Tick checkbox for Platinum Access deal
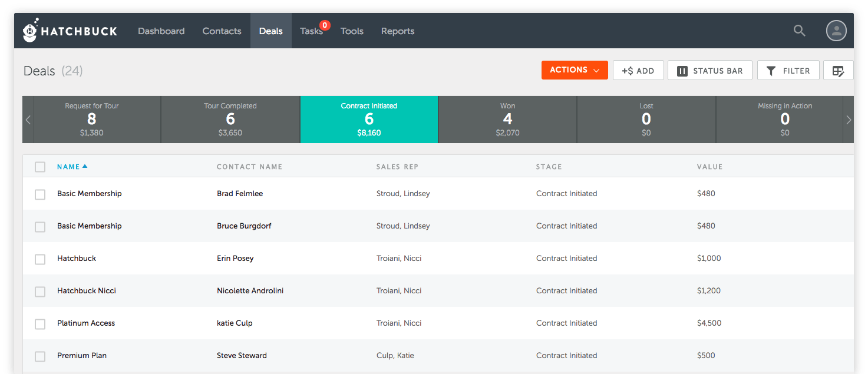868x374 pixels. tap(40, 324)
